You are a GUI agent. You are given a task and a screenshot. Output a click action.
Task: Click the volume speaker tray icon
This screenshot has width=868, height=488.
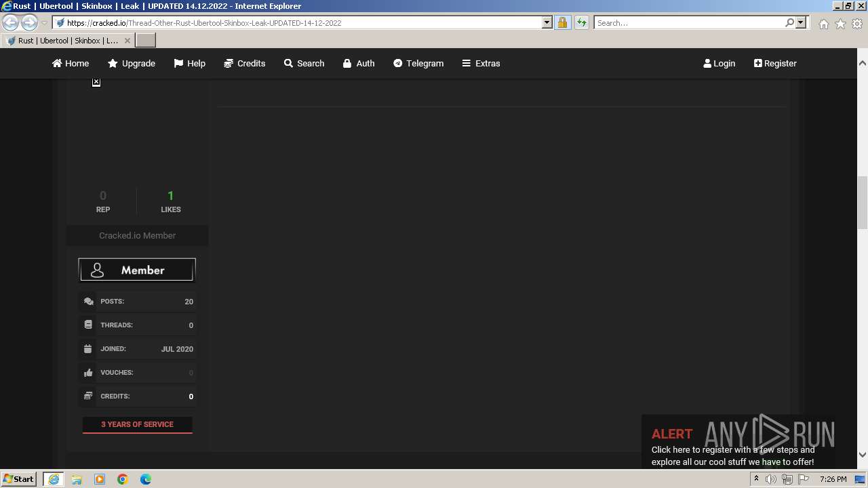click(771, 479)
